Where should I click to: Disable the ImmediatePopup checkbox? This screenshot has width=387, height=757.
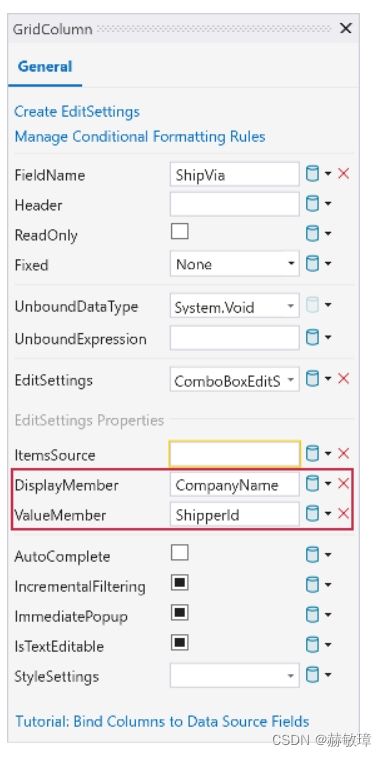tap(180, 613)
